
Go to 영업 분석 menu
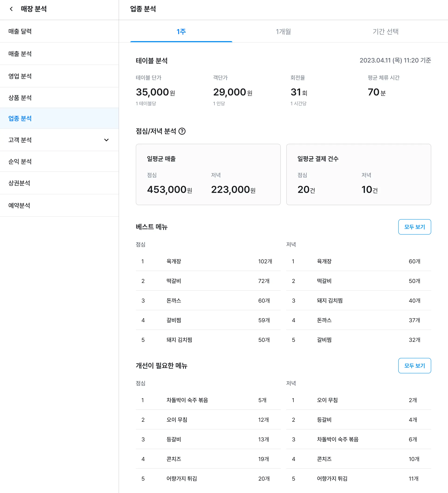pos(20,76)
